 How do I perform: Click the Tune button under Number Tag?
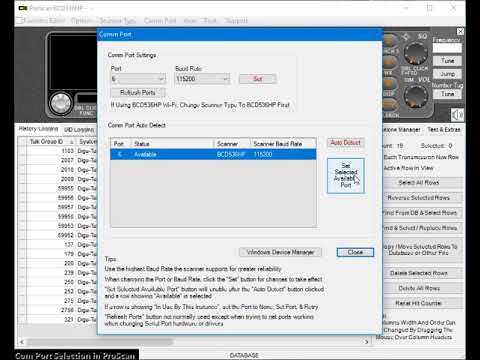coord(447,94)
